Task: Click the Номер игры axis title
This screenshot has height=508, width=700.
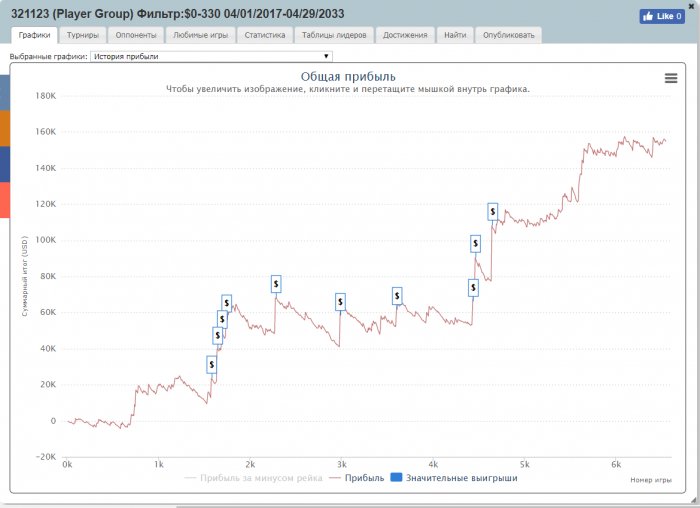Action: pyautogui.click(x=651, y=480)
